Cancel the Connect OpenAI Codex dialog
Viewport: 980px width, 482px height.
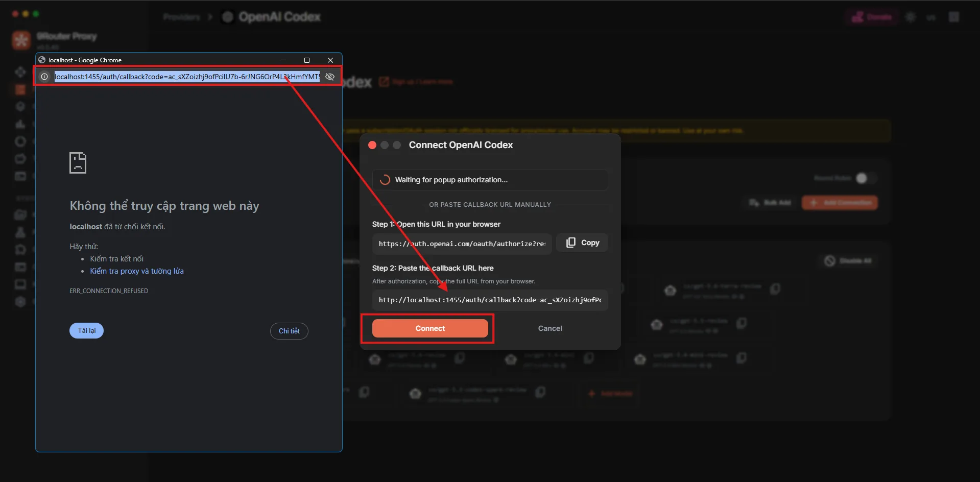[550, 328]
